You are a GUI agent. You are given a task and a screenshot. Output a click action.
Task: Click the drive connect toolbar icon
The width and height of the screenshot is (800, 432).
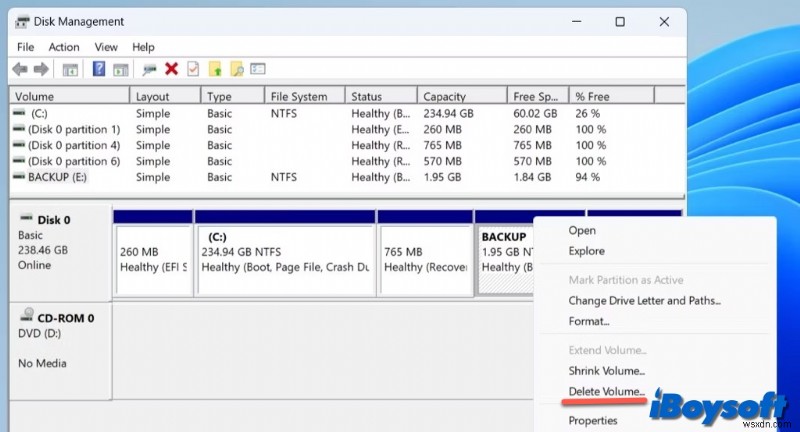tap(149, 69)
